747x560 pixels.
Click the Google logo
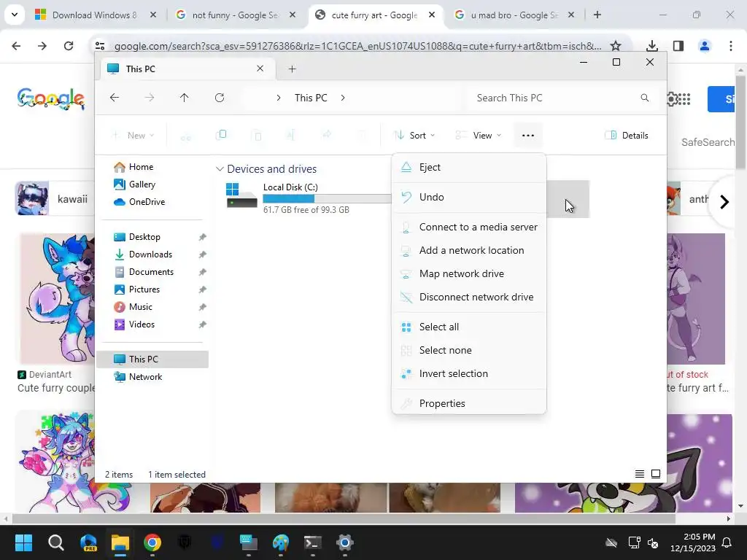(51, 98)
